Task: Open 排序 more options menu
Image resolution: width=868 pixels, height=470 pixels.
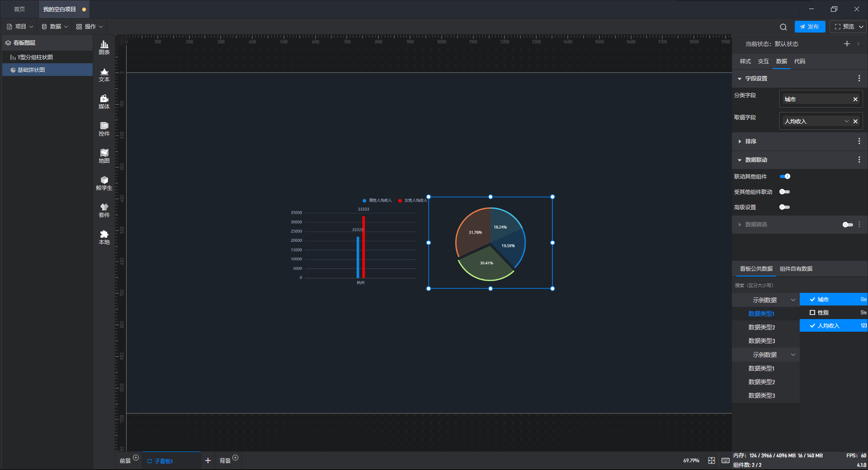Action: tap(859, 141)
